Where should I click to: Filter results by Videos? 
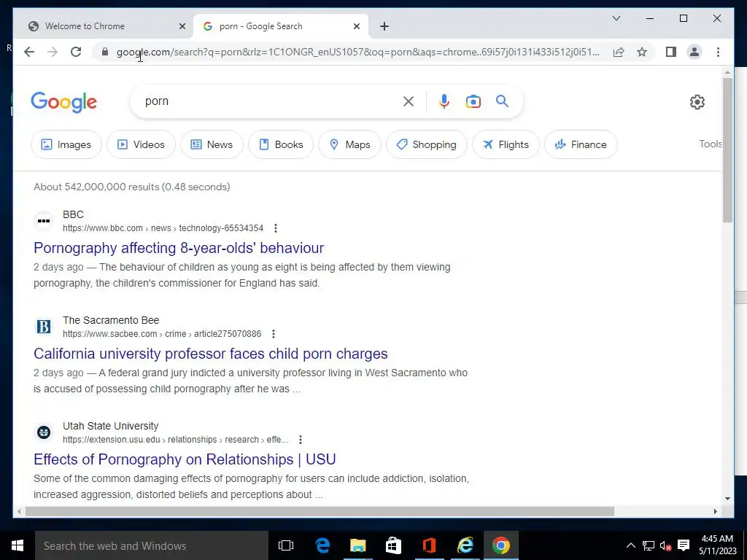pyautogui.click(x=141, y=144)
